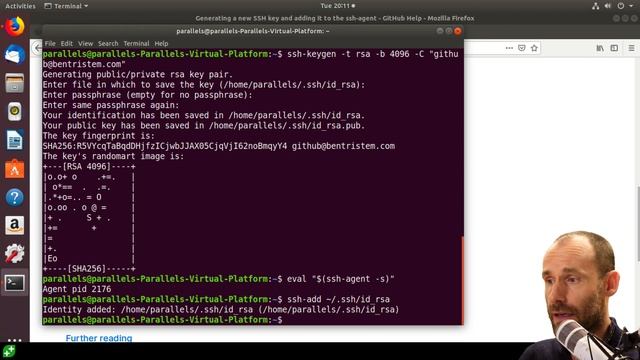Viewport: 640px width, 360px height.
Task: Click the 'Generating public/private rsa key pair.' line
Action: click(x=138, y=75)
